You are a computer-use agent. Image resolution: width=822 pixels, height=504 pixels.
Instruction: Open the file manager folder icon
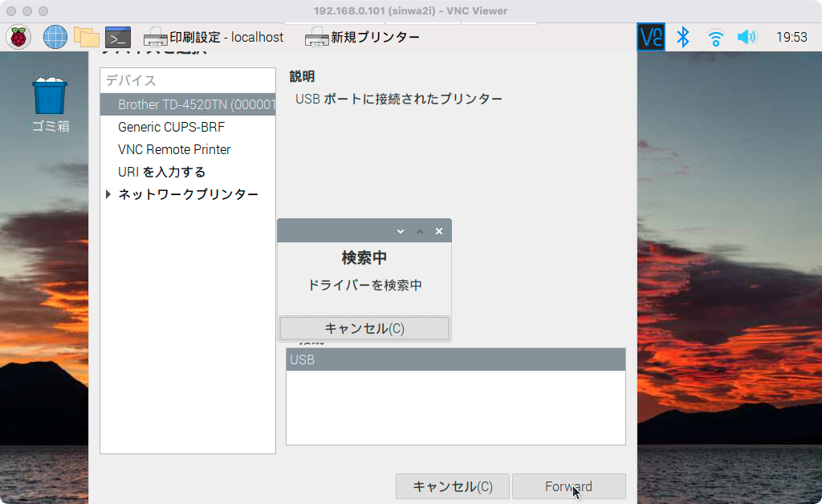coord(86,37)
